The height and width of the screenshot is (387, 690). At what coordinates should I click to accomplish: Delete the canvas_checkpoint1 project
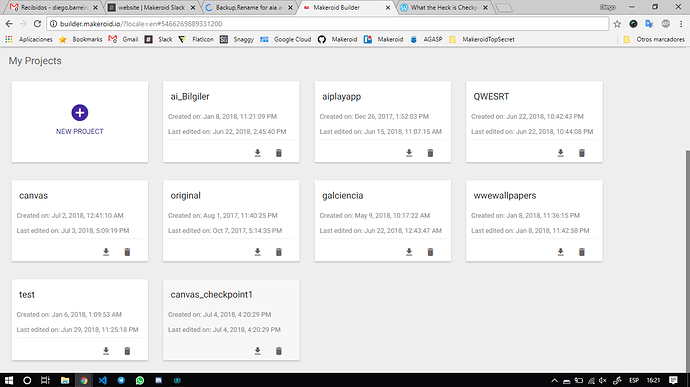(x=279, y=351)
